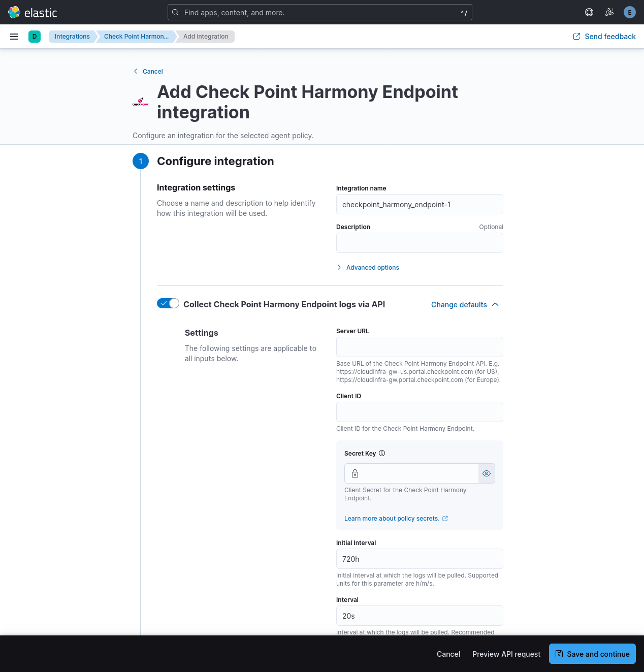Open the navigation hamburger menu
This screenshot has width=644, height=672.
pyautogui.click(x=14, y=36)
